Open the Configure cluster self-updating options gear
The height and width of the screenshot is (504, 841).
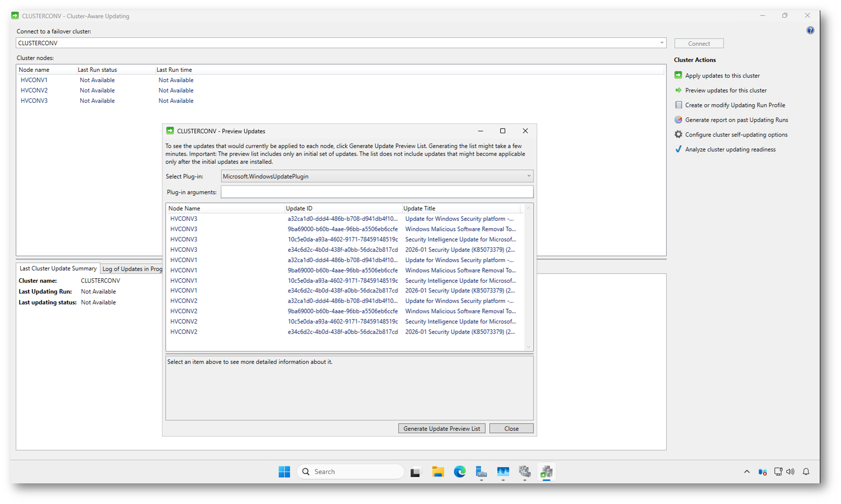(678, 135)
